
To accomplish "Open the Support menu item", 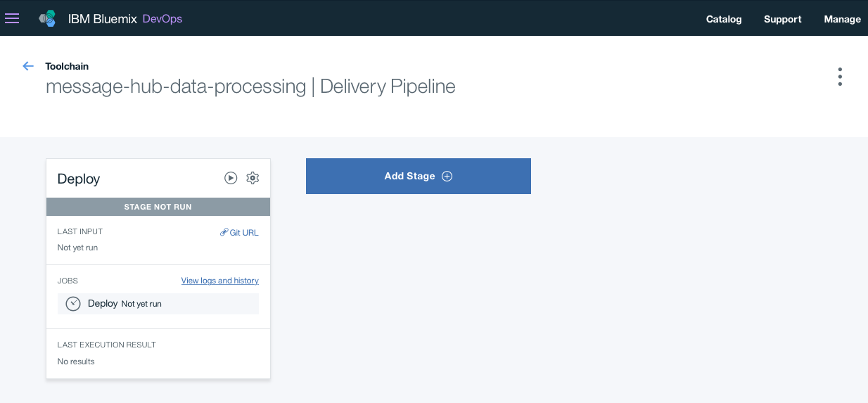I will tap(783, 19).
